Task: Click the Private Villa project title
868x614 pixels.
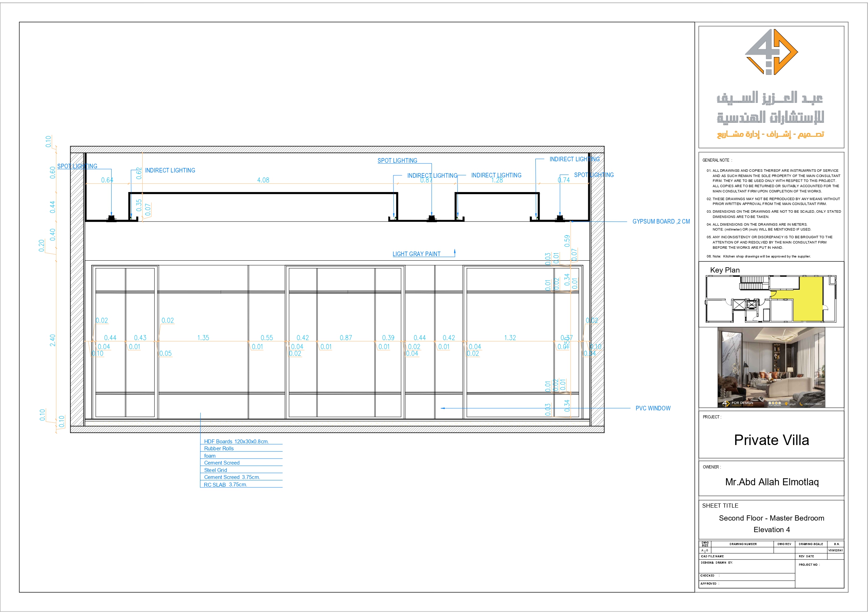Action: pos(771,440)
